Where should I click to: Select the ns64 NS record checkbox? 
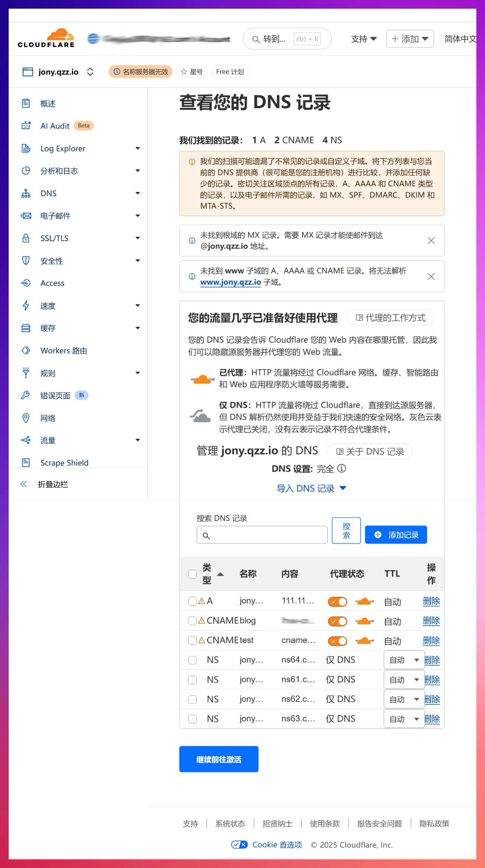[192, 660]
